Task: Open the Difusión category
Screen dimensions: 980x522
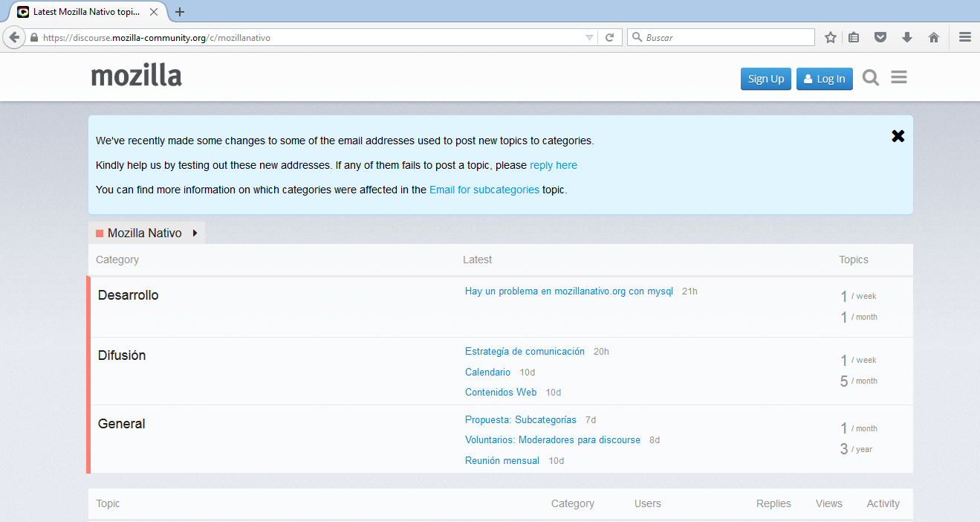Action: click(122, 355)
